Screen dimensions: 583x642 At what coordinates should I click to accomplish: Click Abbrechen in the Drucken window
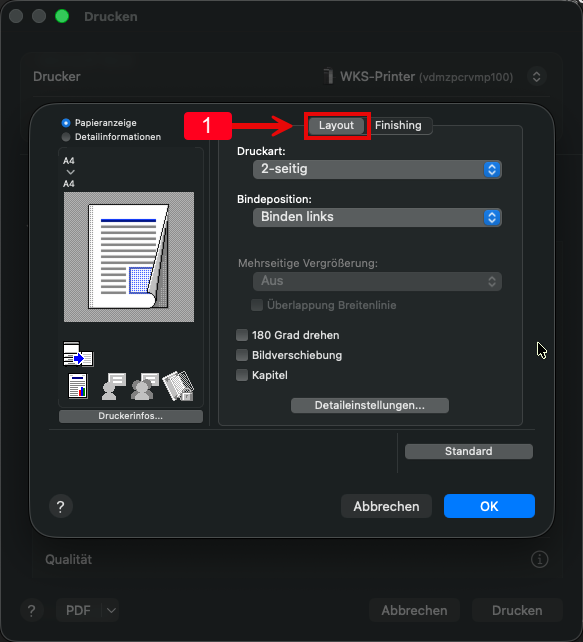[414, 610]
